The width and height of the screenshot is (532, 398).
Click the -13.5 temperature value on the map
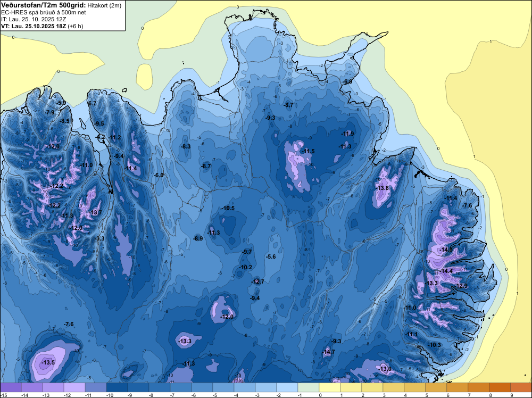pyautogui.click(x=48, y=362)
